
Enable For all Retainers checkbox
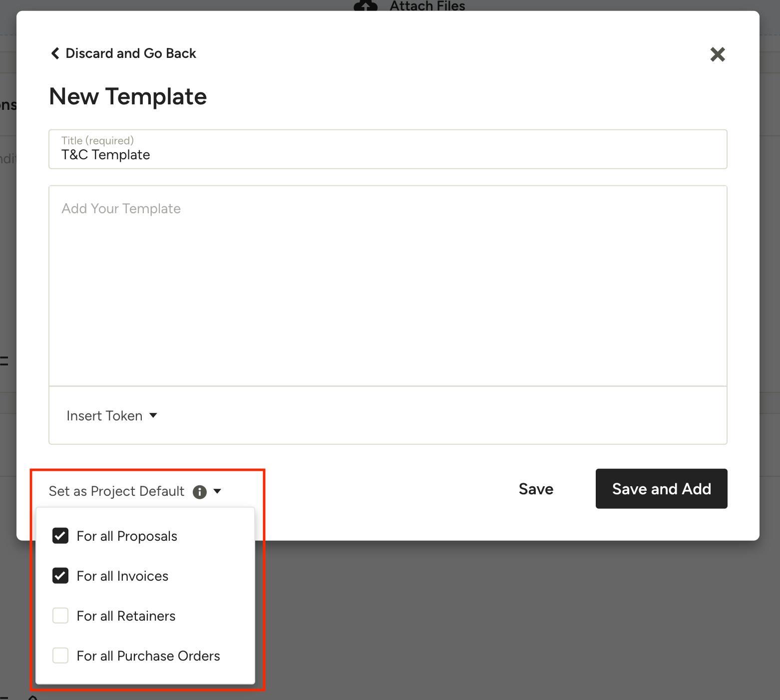point(60,616)
